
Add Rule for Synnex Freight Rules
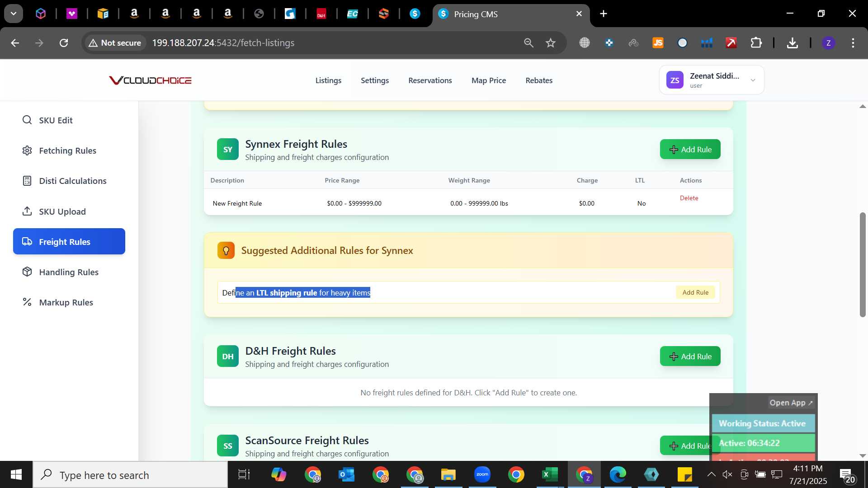pyautogui.click(x=690, y=149)
